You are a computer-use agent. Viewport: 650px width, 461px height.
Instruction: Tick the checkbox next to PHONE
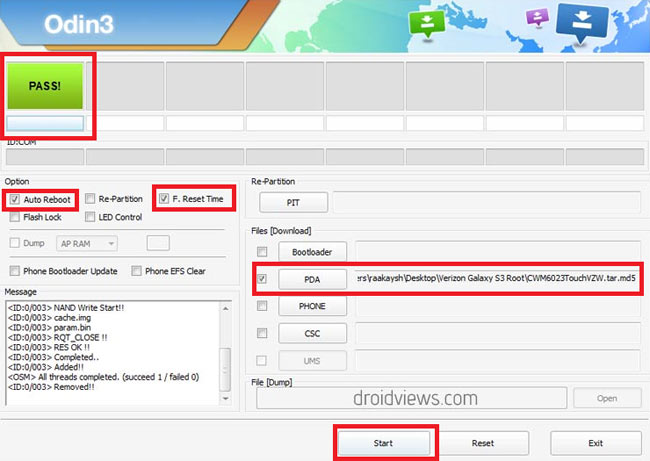pos(262,306)
